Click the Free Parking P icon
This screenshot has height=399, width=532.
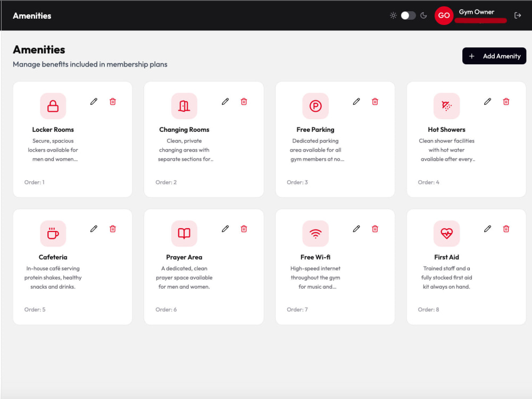click(315, 106)
